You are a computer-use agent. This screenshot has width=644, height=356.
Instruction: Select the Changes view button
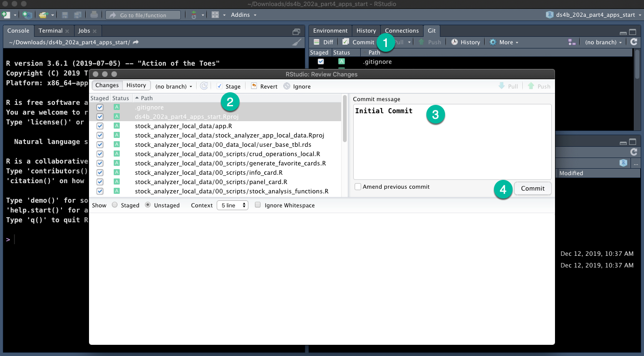[107, 85]
